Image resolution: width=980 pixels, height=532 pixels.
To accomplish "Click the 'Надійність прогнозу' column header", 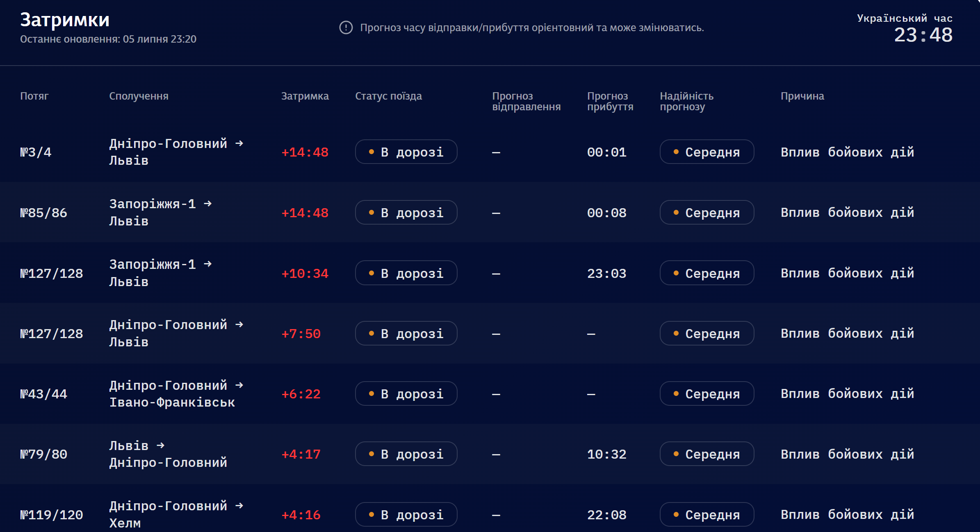I will pos(687,101).
